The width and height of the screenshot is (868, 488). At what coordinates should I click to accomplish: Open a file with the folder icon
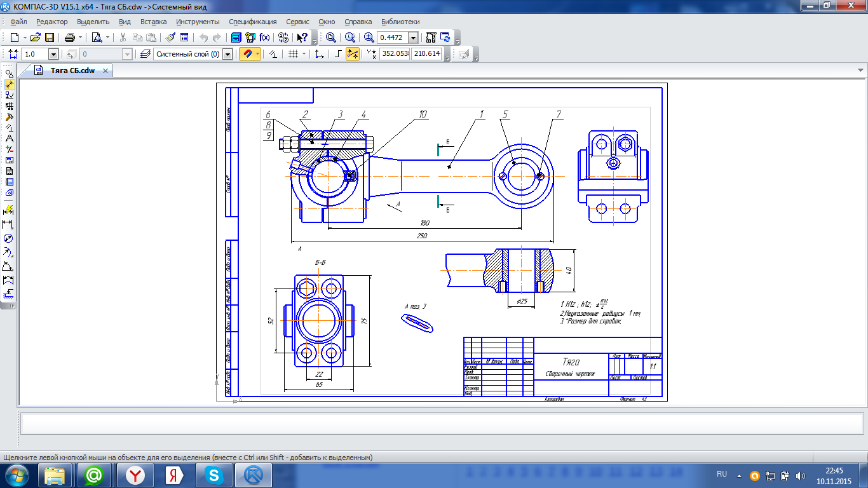(36, 37)
